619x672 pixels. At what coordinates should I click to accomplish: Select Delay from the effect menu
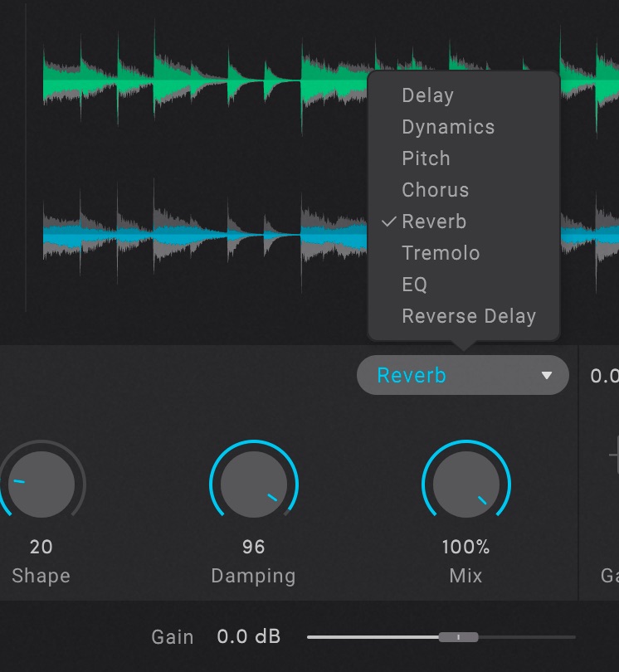tap(427, 95)
